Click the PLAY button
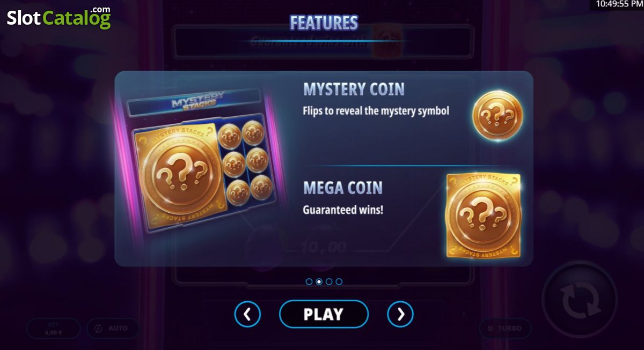The width and height of the screenshot is (644, 350). (324, 314)
